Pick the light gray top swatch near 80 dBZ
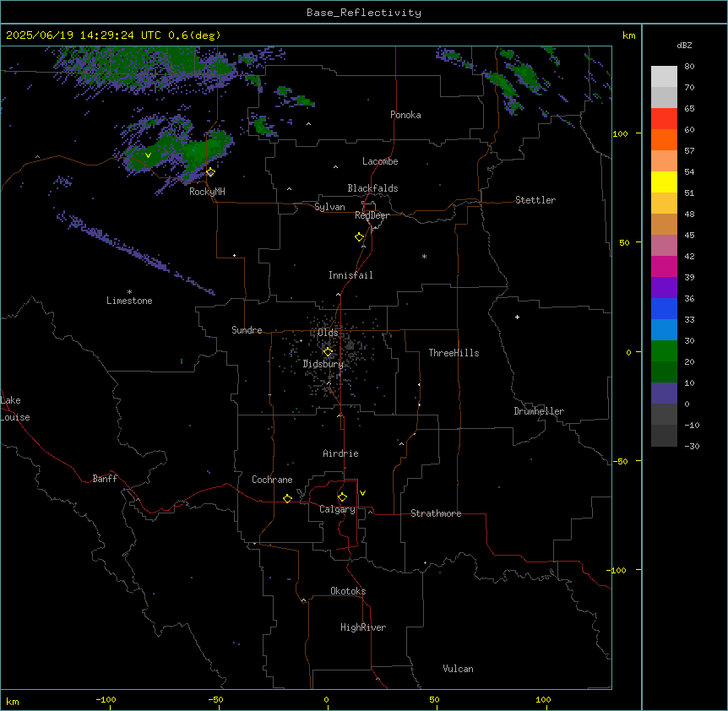728x711 pixels. click(664, 77)
